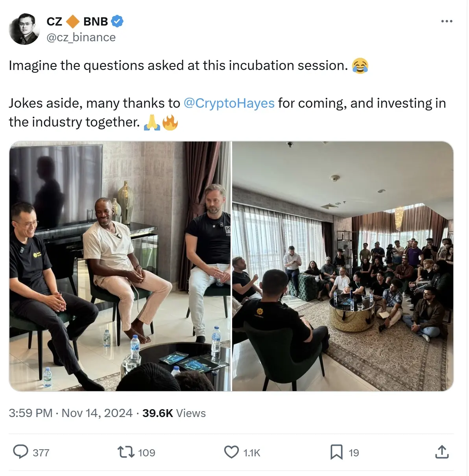
Task: Open the right photo of the audience
Action: click(x=343, y=266)
